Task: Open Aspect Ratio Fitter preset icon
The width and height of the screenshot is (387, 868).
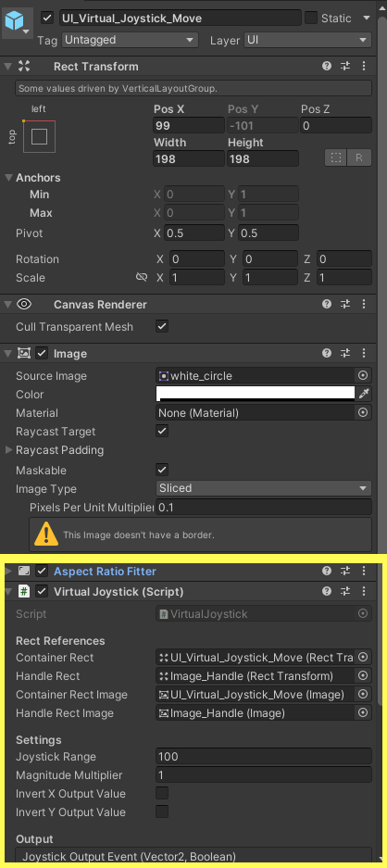Action: click(x=345, y=571)
